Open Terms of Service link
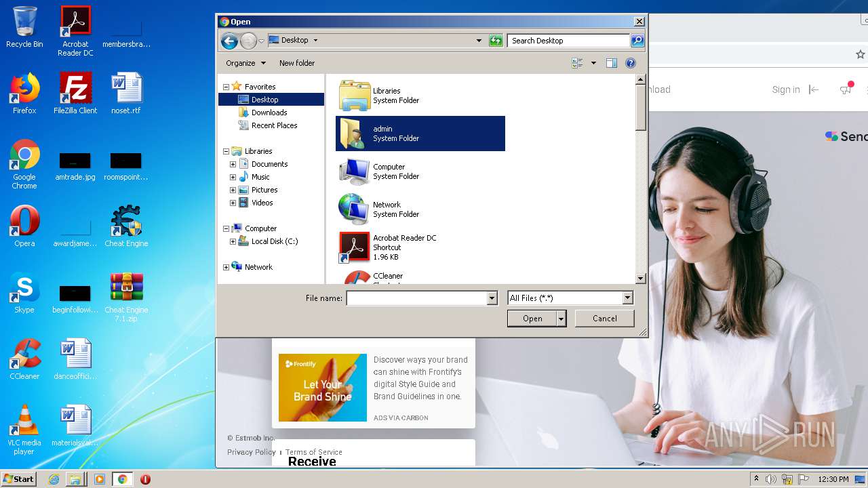868x488 pixels. 314,452
